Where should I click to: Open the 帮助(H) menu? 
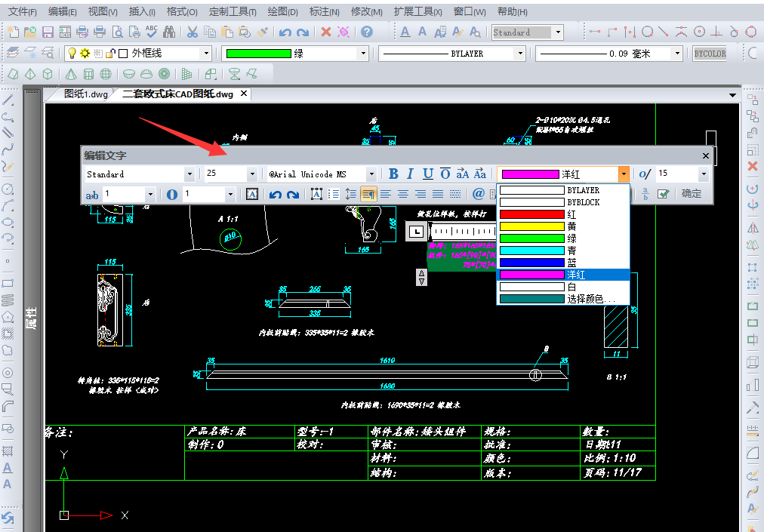coord(512,11)
